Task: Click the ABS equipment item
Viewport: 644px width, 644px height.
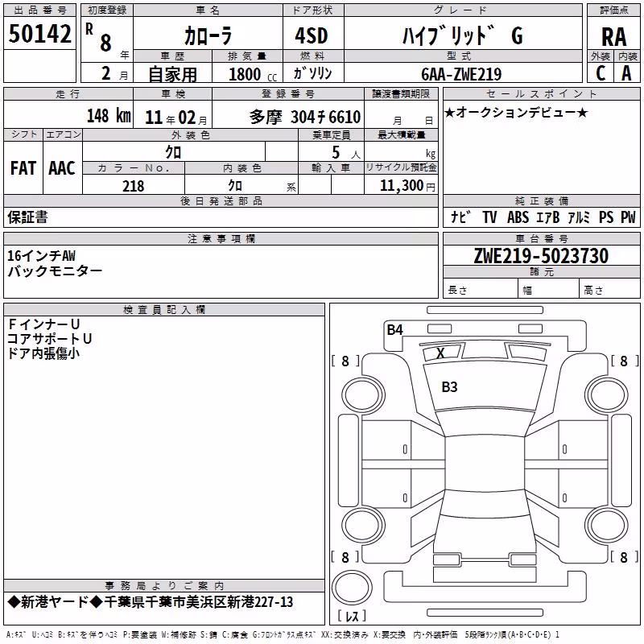Action: pos(518,217)
